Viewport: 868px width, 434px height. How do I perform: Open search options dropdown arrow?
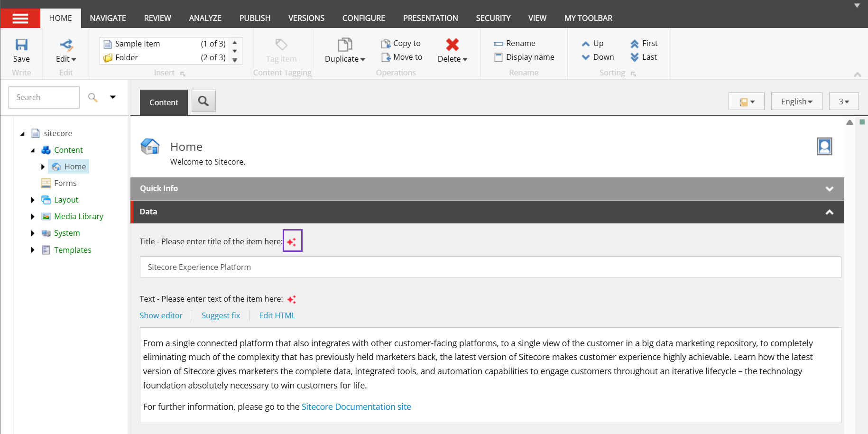tap(113, 97)
